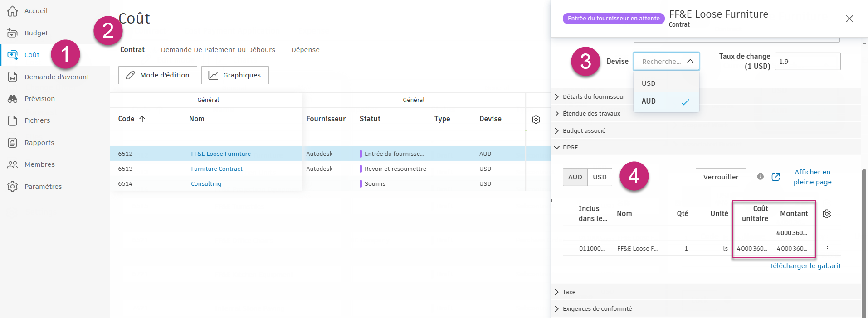Switch DPGF currency toggle to USD
The width and height of the screenshot is (868, 318).
coord(600,177)
